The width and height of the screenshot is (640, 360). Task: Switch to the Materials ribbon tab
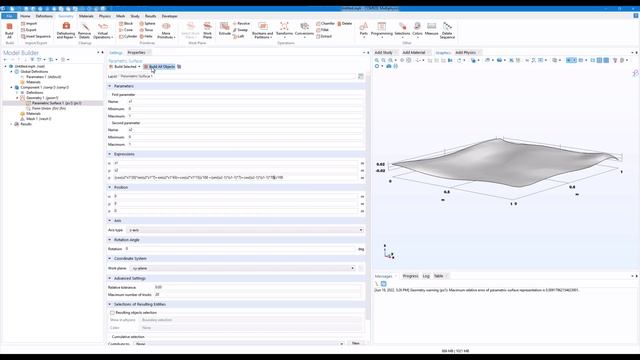[86, 16]
